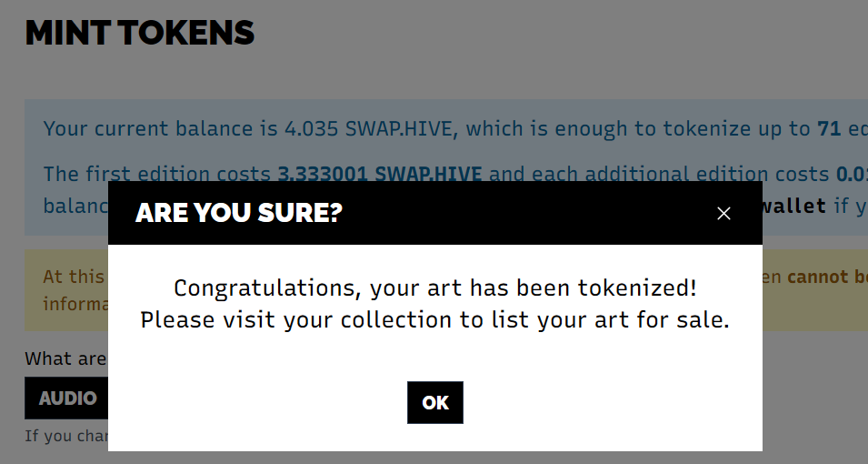Image resolution: width=868 pixels, height=464 pixels.
Task: Click the bold 71 editions number
Action: pos(829,128)
